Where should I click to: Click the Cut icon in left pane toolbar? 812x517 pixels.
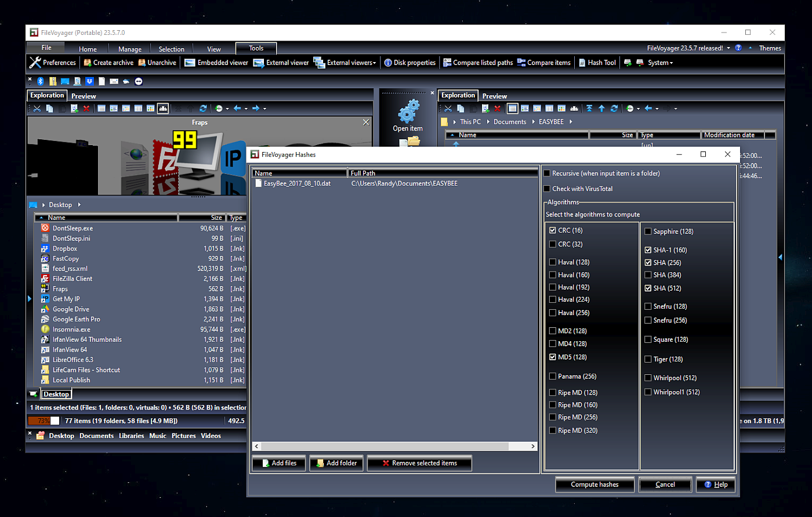coord(37,109)
